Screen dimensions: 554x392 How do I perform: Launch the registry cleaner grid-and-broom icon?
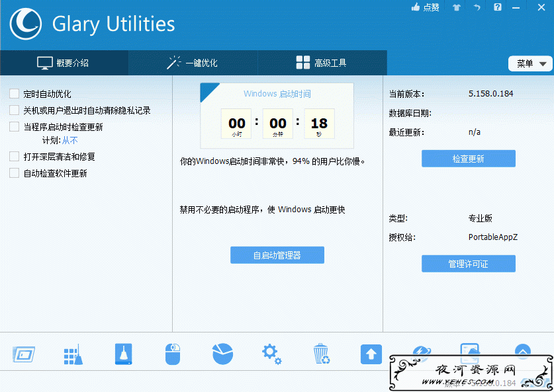click(x=73, y=354)
